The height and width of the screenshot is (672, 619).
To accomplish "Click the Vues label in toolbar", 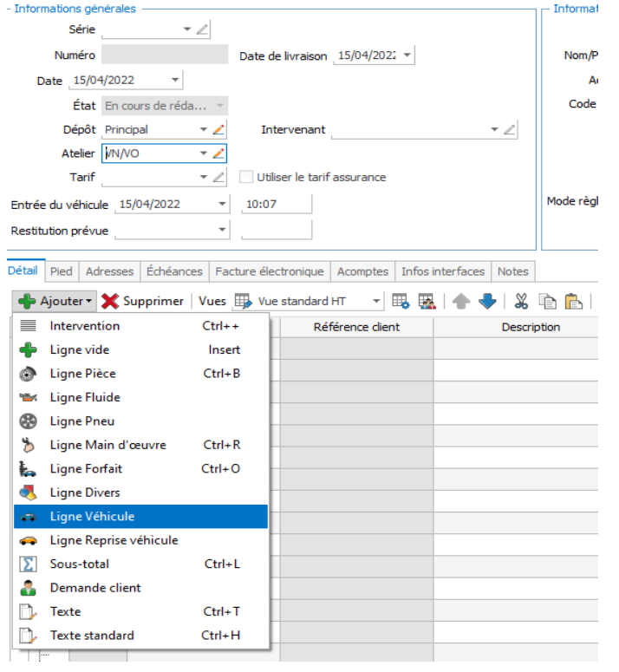I will coord(212,301).
